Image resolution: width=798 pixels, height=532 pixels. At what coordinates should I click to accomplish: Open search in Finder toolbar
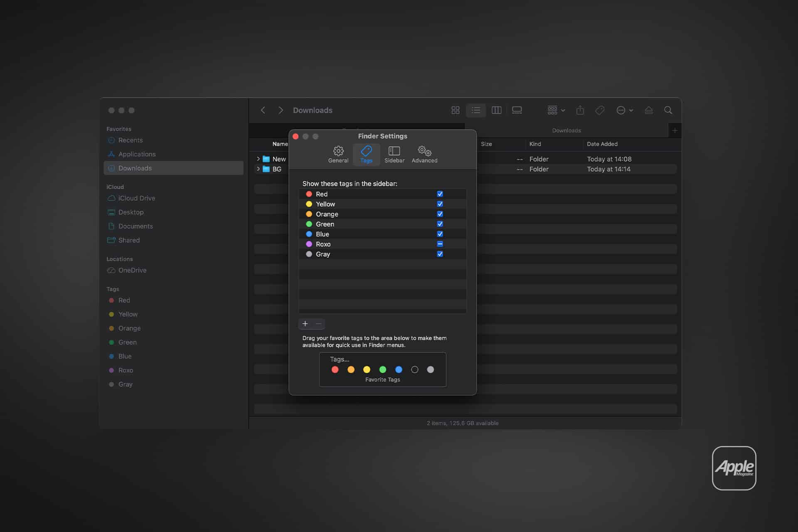(668, 110)
